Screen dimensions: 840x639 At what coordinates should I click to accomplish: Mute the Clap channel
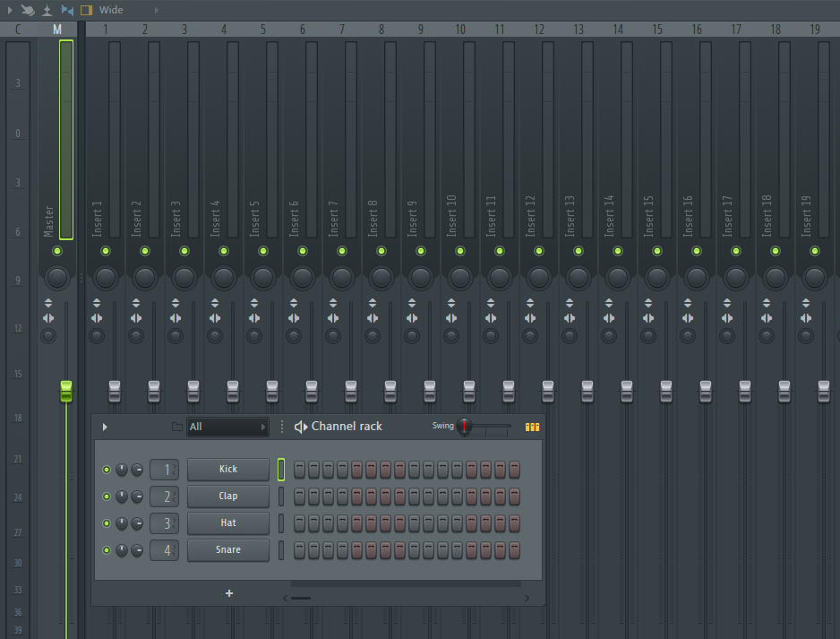pos(107,497)
